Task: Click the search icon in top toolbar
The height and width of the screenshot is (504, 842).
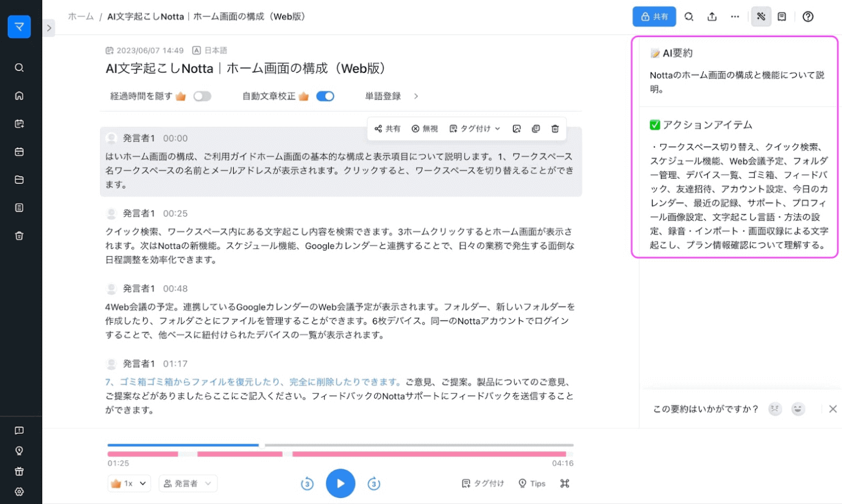Action: coord(688,16)
